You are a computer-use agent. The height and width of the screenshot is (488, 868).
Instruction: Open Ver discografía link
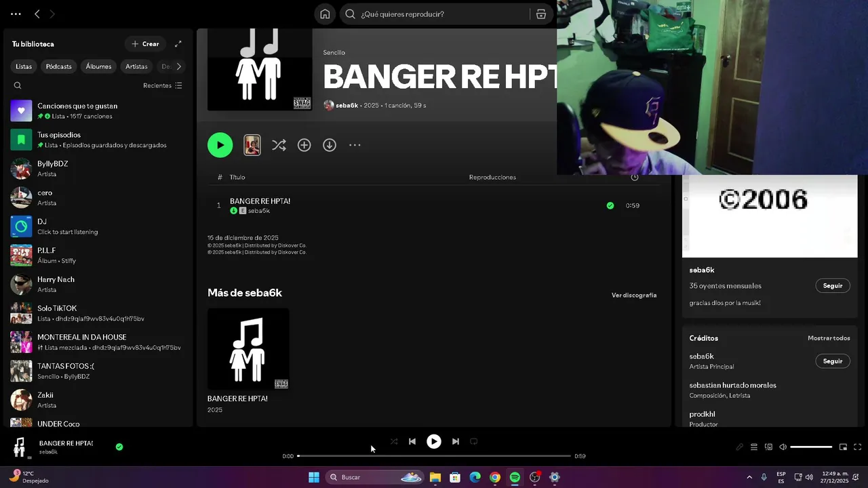[x=634, y=296]
